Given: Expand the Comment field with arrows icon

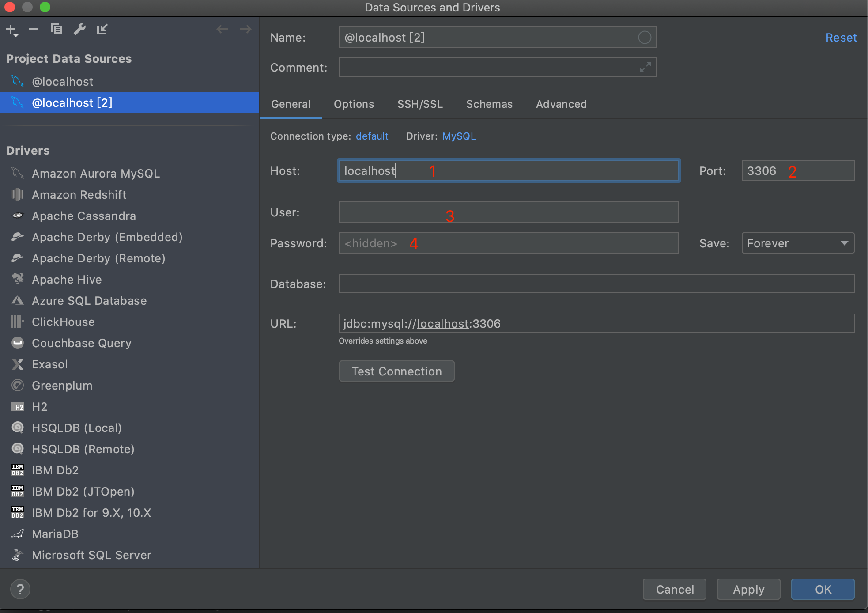Looking at the screenshot, I should [x=645, y=67].
